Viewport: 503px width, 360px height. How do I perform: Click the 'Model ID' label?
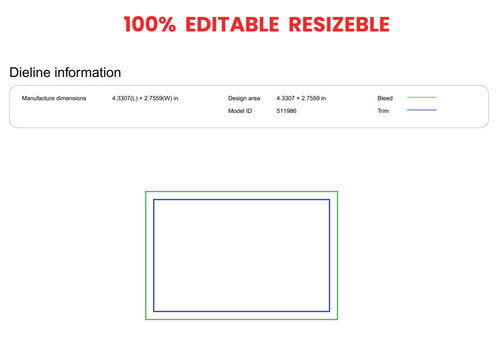click(240, 111)
